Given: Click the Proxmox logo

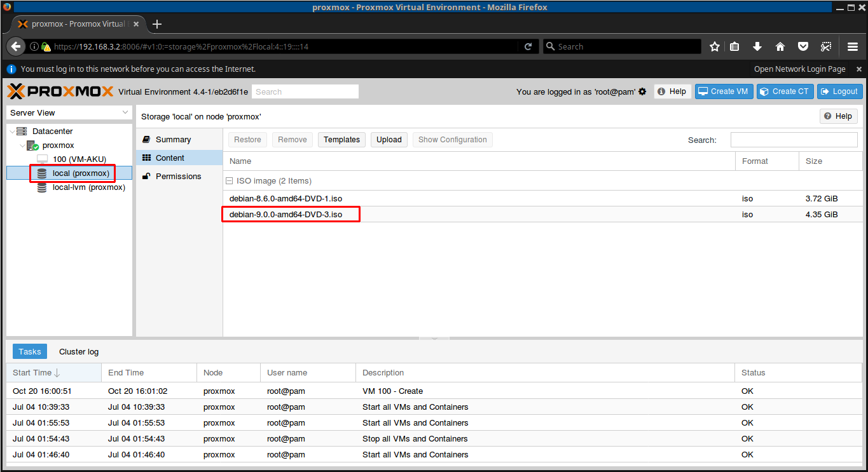Looking at the screenshot, I should 60,91.
